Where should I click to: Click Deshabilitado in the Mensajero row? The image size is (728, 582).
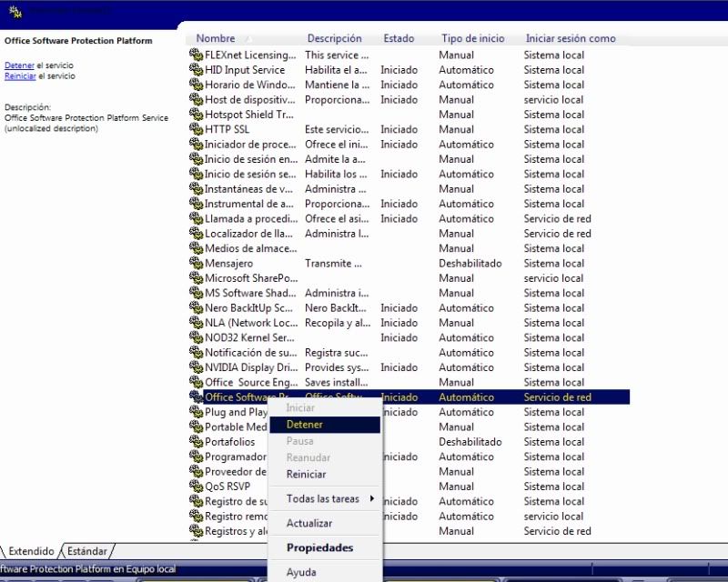(x=470, y=263)
